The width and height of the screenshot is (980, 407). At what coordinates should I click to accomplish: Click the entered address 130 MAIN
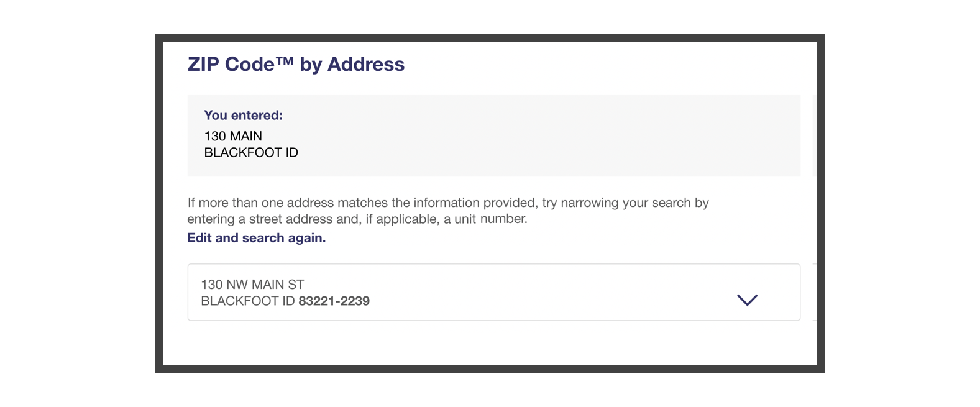(233, 136)
